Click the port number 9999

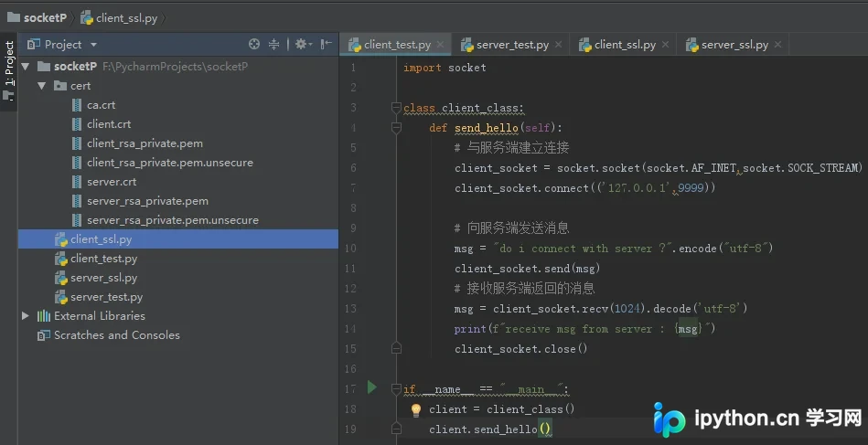[691, 188]
